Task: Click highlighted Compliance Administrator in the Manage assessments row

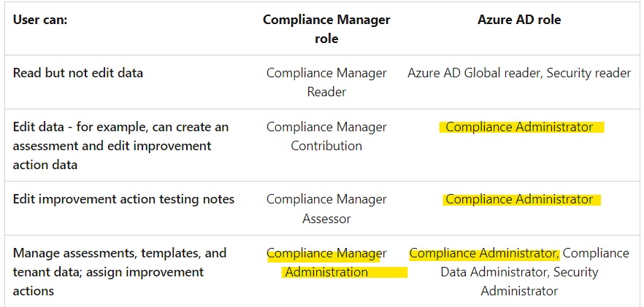Action: click(x=483, y=253)
